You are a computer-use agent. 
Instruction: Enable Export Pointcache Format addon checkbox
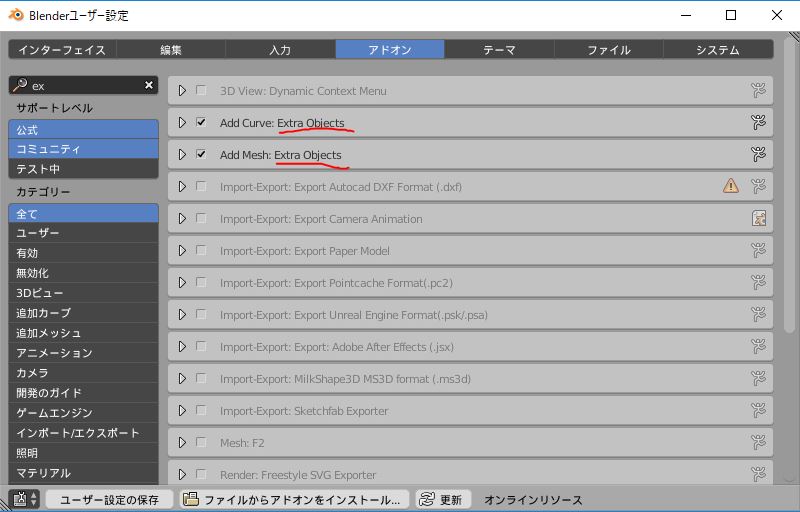[201, 282]
